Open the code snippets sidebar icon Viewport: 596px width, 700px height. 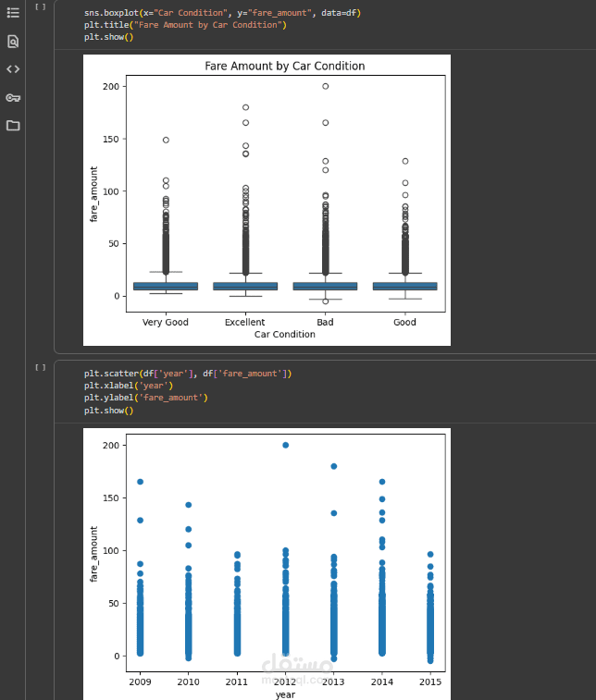(x=13, y=69)
